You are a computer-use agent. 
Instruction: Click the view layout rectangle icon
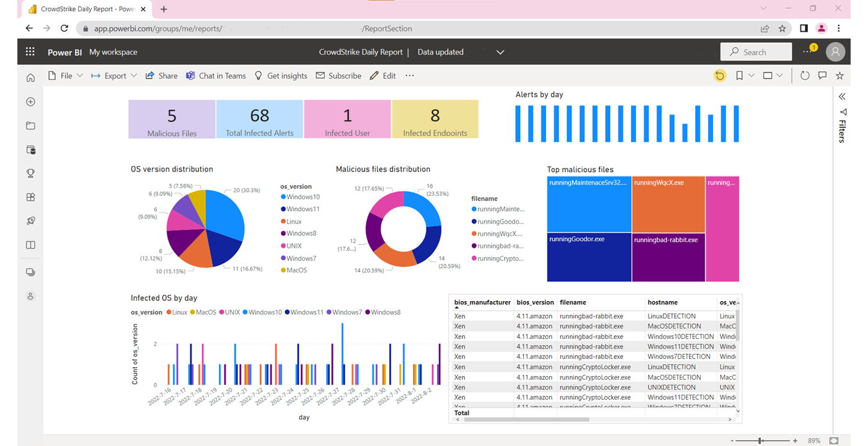click(768, 76)
